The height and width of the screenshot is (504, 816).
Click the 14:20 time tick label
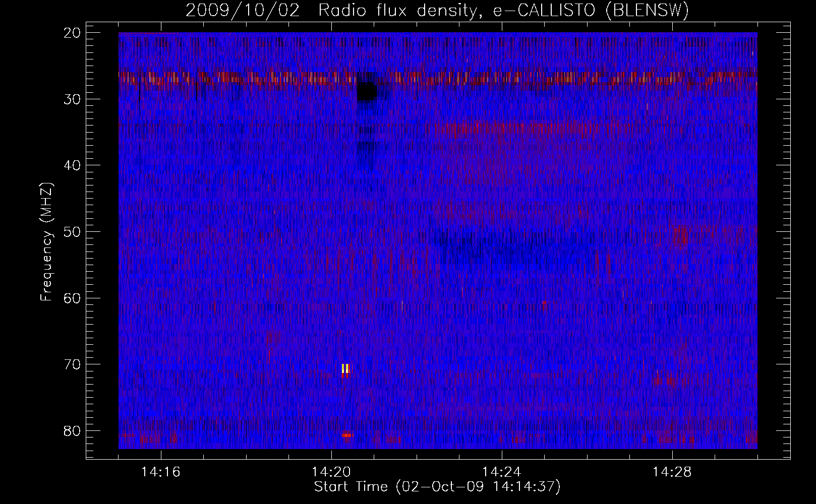(x=331, y=472)
